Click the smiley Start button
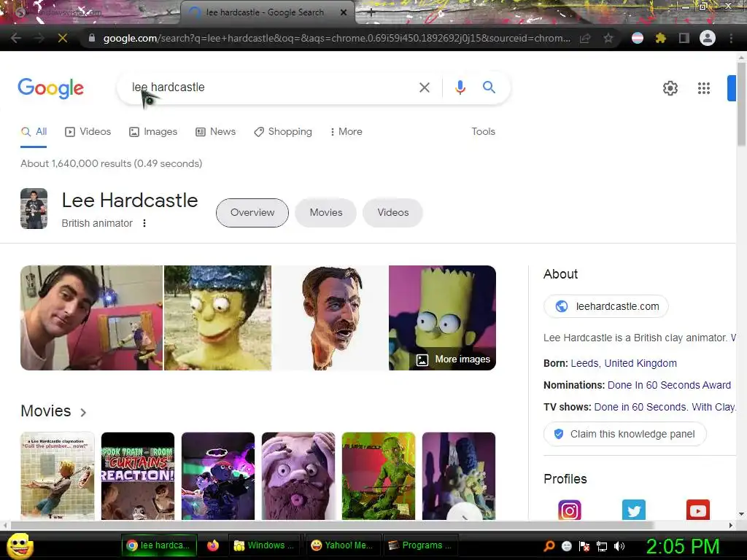Screen dimensions: 747x560 click(20, 546)
